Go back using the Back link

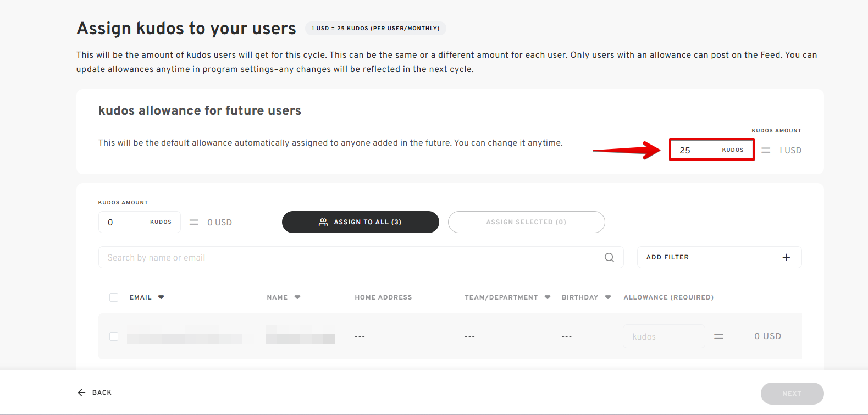(x=102, y=392)
